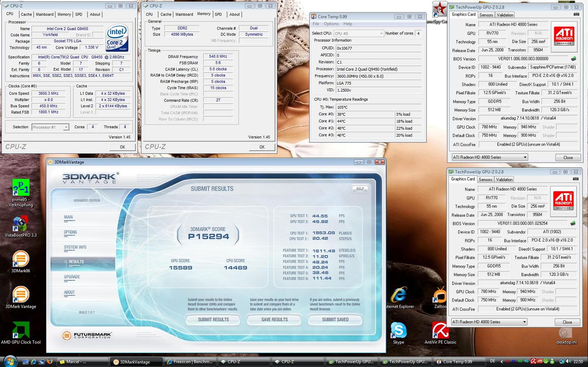
Task: Launch the Skype desktop icon
Action: (398, 333)
